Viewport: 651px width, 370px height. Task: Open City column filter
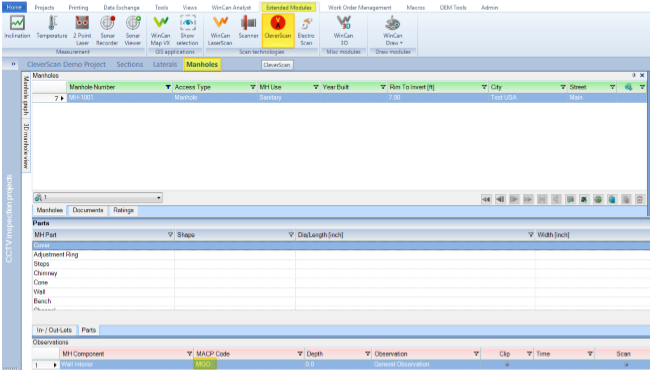pos(563,87)
